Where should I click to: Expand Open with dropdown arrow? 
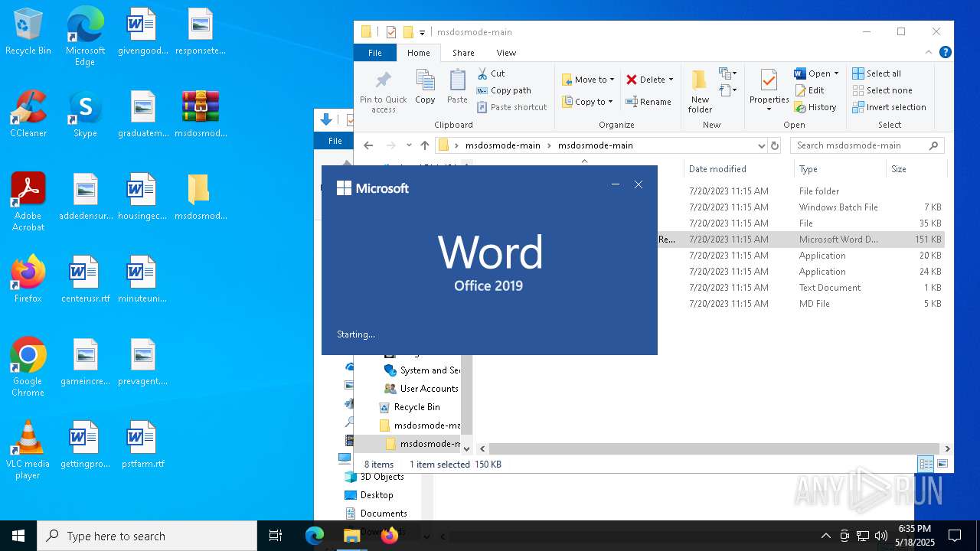click(x=836, y=73)
